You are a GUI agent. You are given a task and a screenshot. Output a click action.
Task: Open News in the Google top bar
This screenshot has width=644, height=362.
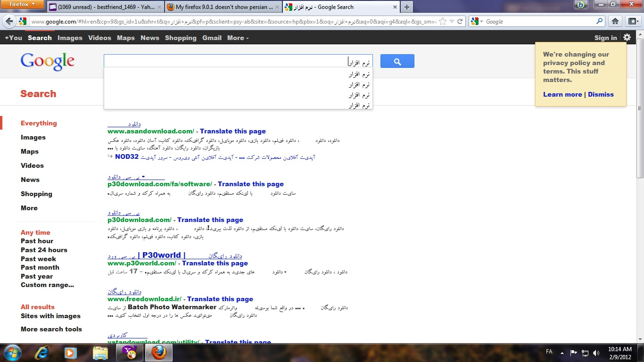click(x=150, y=38)
